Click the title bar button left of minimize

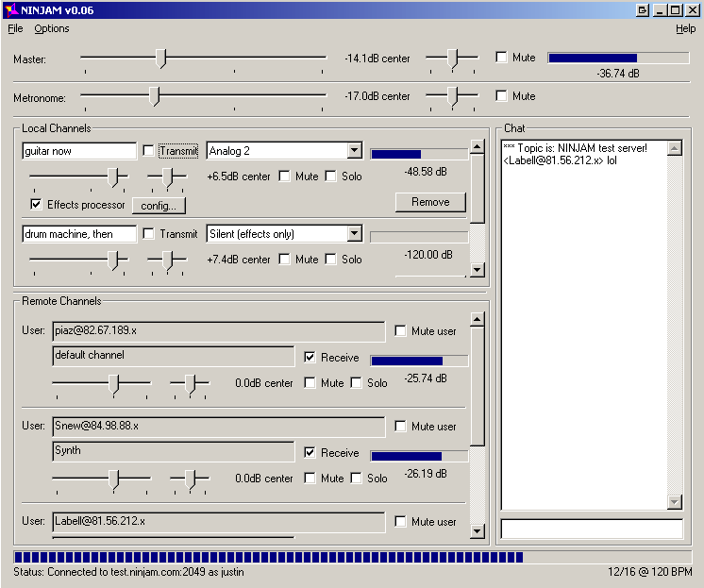[x=643, y=9]
